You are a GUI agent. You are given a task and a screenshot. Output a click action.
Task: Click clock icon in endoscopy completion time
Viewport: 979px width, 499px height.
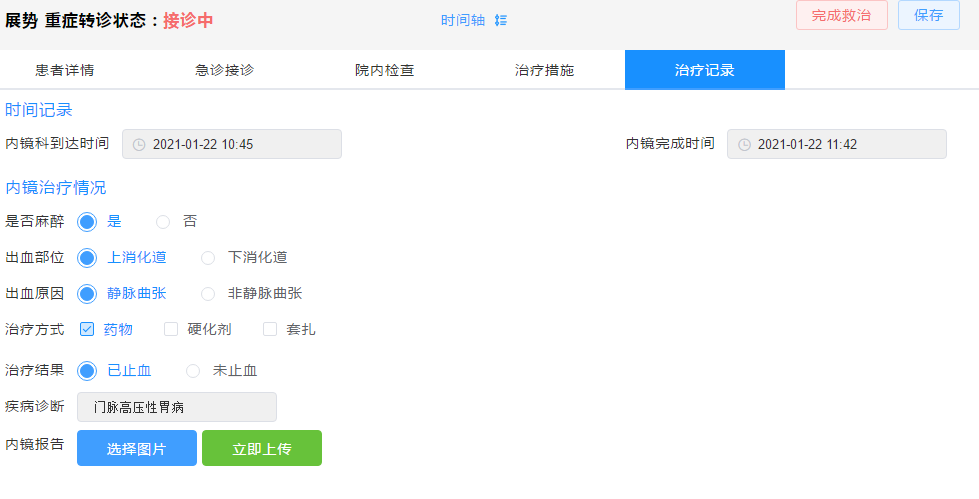coord(744,144)
